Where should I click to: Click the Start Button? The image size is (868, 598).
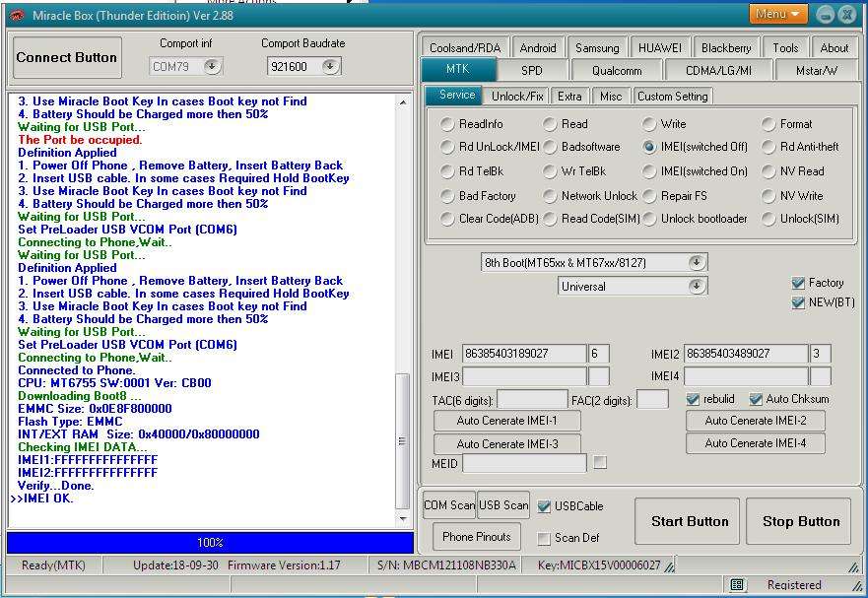(687, 521)
